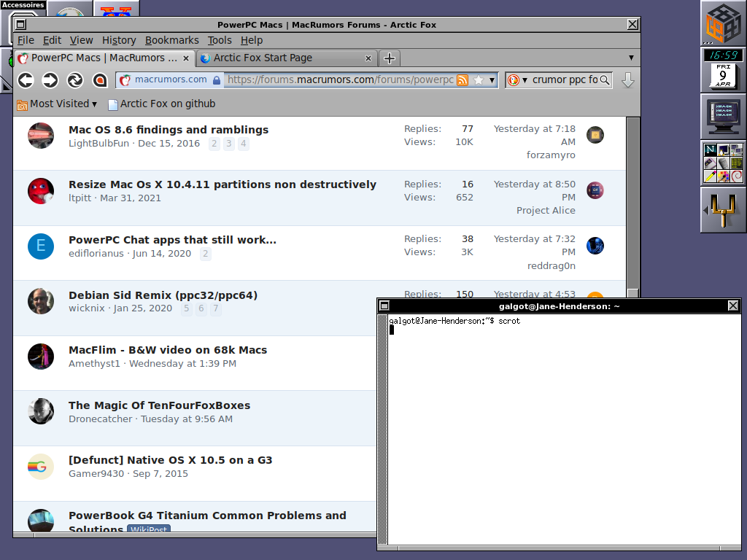Screen dimensions: 747x560
Task: Click the Debian swirl launcher button
Action: pyautogui.click(x=737, y=176)
